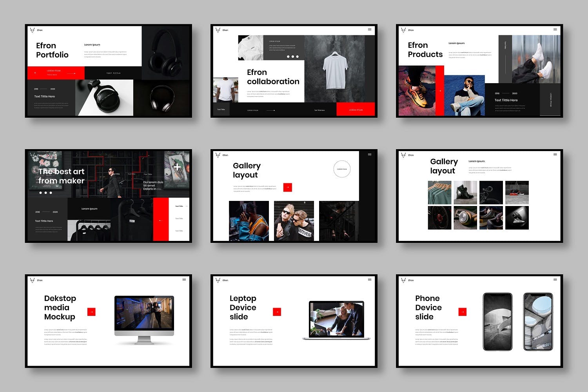The height and width of the screenshot is (392, 588).
Task: Click green shirts thumbnail in Gallery grid
Action: (x=439, y=192)
